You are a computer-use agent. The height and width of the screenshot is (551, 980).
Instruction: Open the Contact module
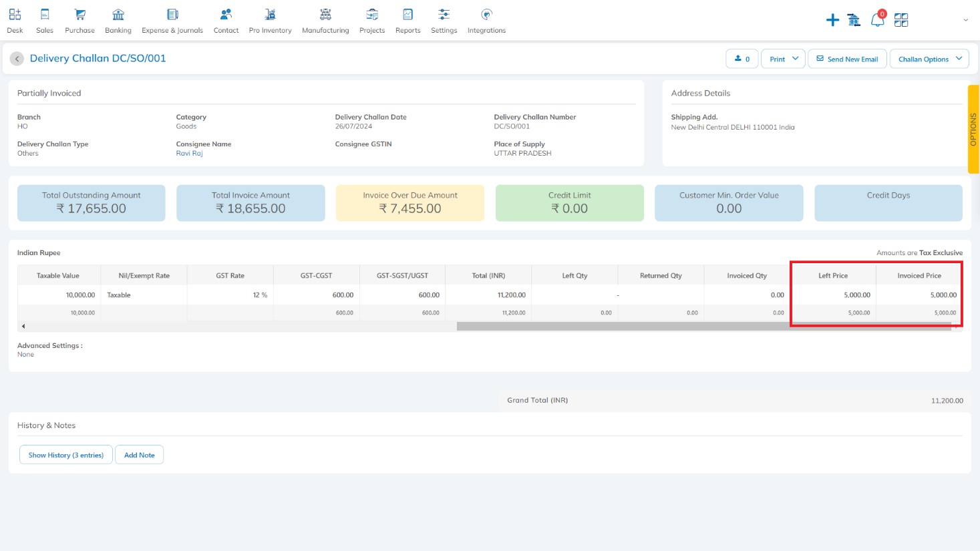click(x=226, y=21)
